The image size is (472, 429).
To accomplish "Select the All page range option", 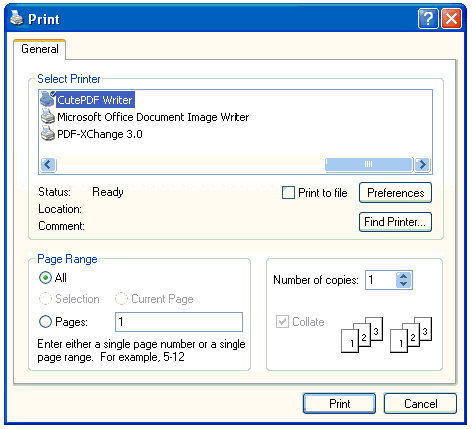I will [x=45, y=277].
